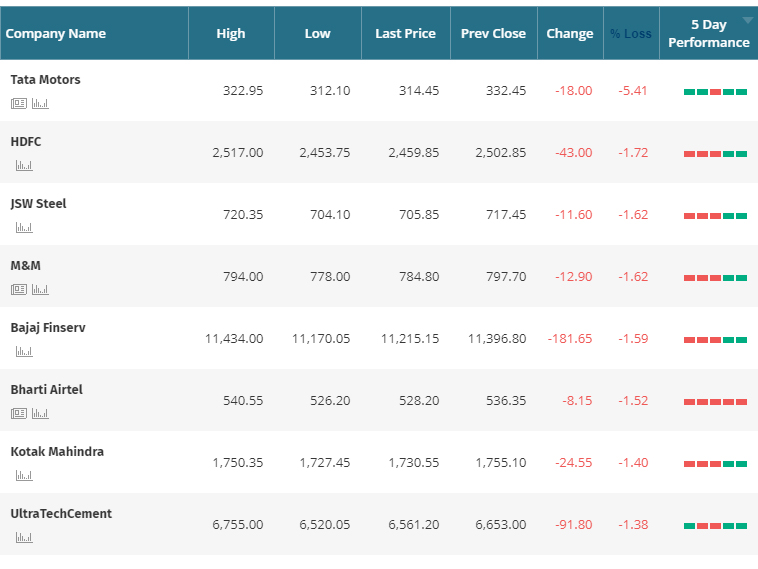Click the Kotak Mahindra chart icon
This screenshot has width=758, height=569.
[23, 475]
